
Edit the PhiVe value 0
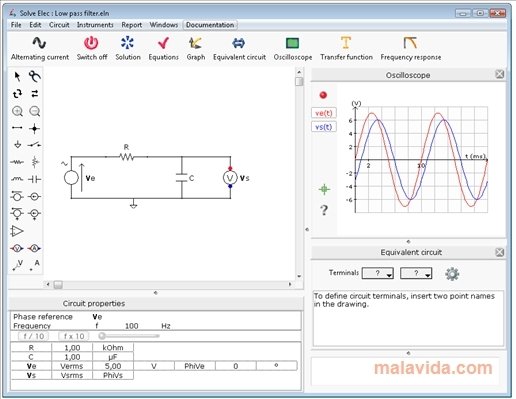(236, 366)
